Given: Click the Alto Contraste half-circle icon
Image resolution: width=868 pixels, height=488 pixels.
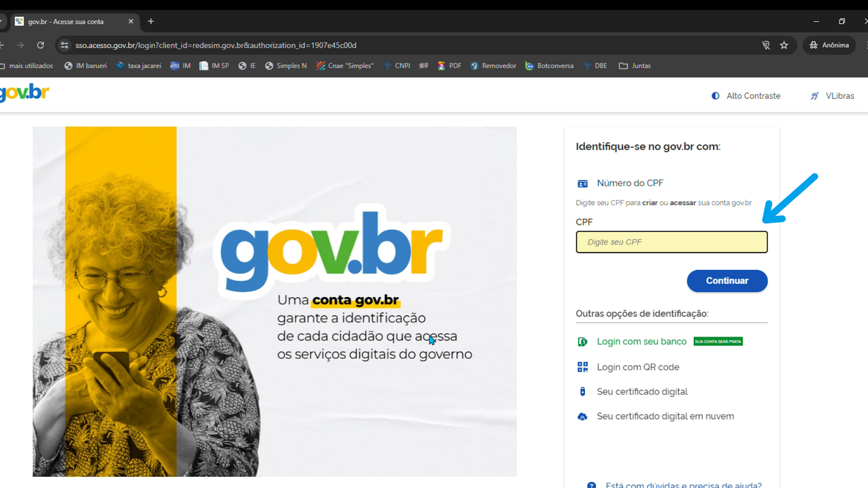Looking at the screenshot, I should click(x=716, y=96).
